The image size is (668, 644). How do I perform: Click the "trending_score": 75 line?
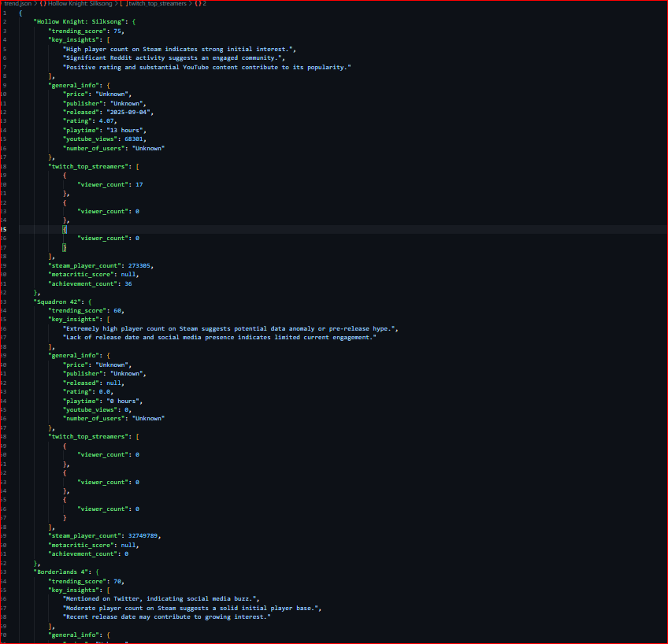86,31
